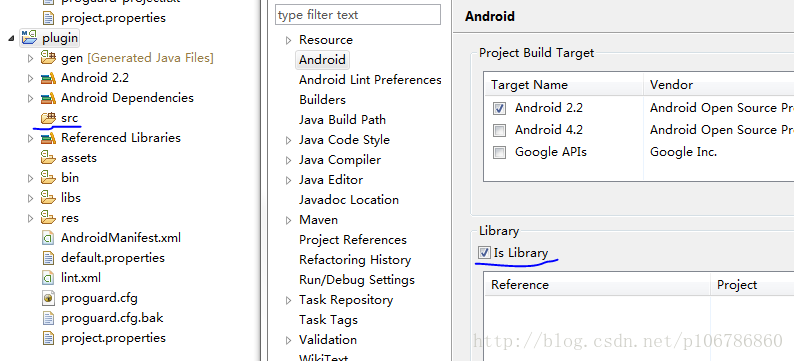Expand the Android Dependencies node
Image resolution: width=794 pixels, height=361 pixels.
30,98
